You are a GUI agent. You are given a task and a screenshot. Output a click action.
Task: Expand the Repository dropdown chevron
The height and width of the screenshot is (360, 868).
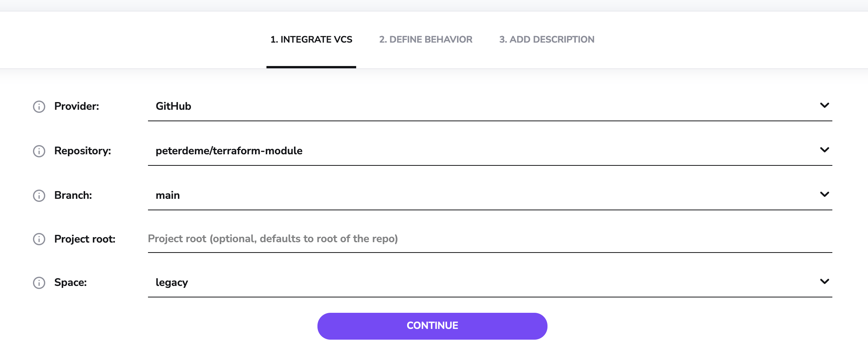pos(824,150)
